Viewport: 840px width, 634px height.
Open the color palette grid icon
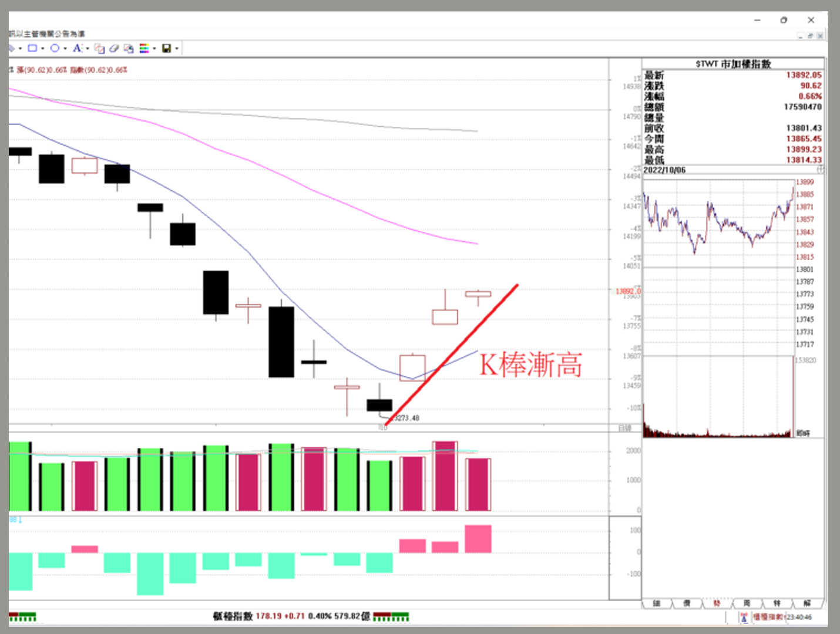[144, 49]
